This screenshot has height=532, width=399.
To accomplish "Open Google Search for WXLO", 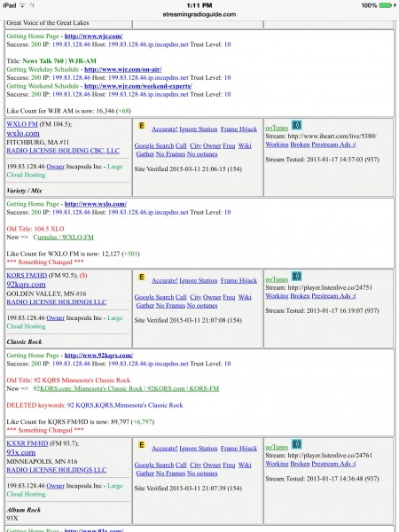I will [x=154, y=146].
